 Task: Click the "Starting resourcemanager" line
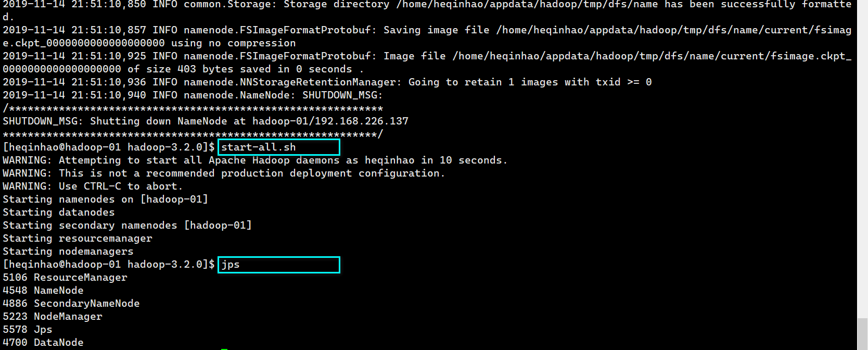click(78, 239)
